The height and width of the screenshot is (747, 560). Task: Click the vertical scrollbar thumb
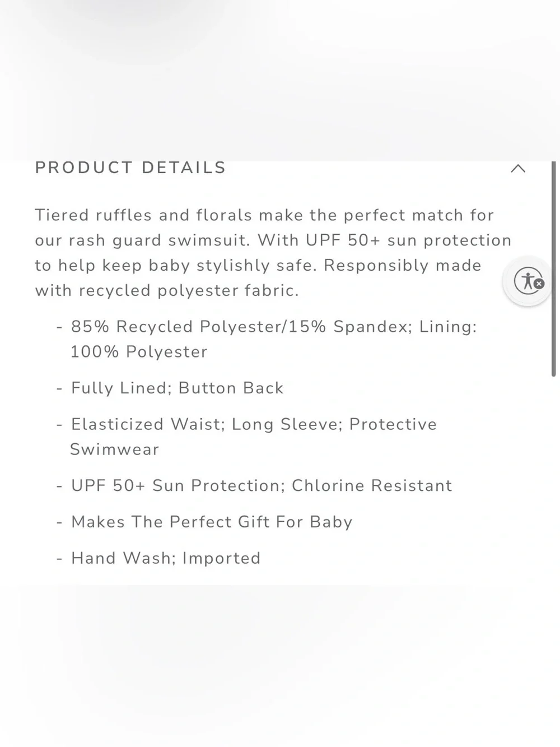coord(553,269)
